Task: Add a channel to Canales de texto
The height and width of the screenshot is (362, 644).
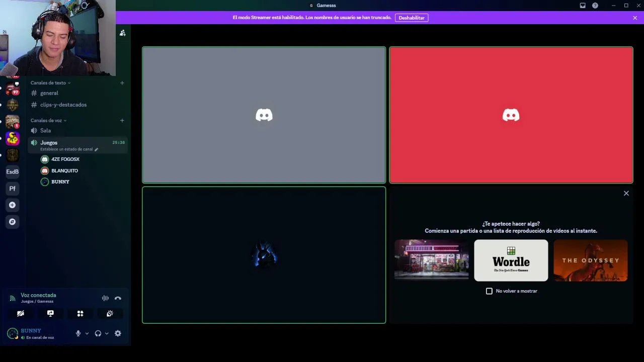Action: tap(122, 83)
